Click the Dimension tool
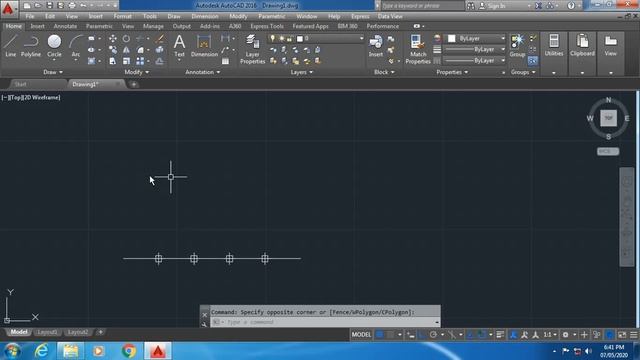 tap(204, 45)
